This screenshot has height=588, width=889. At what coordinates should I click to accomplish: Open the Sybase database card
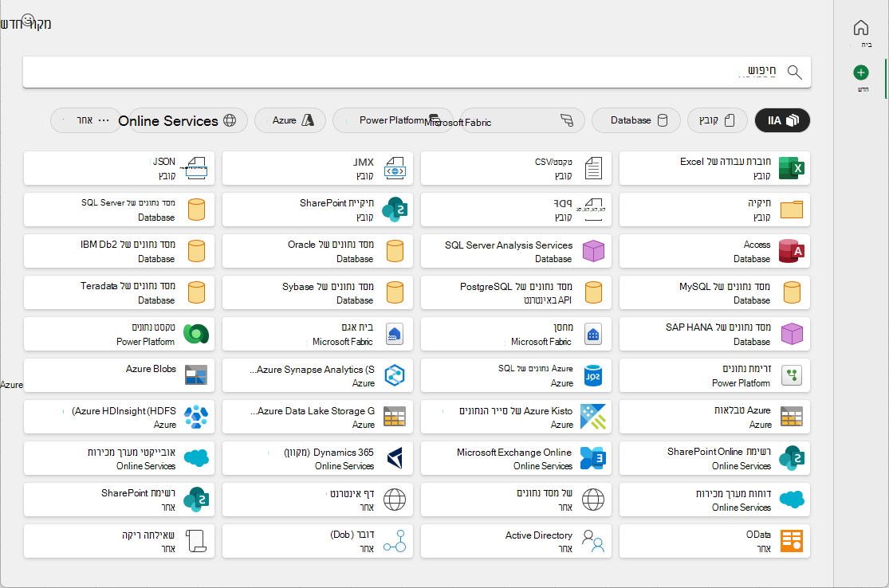pyautogui.click(x=317, y=292)
